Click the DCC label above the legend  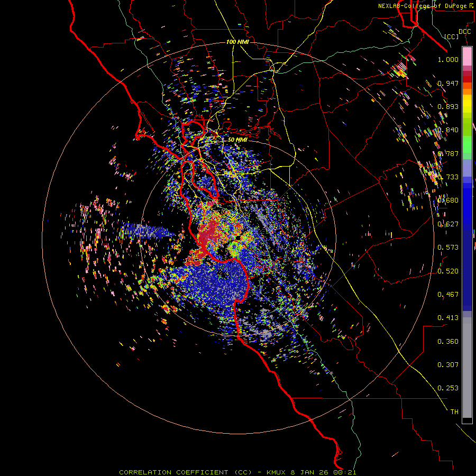click(465, 32)
